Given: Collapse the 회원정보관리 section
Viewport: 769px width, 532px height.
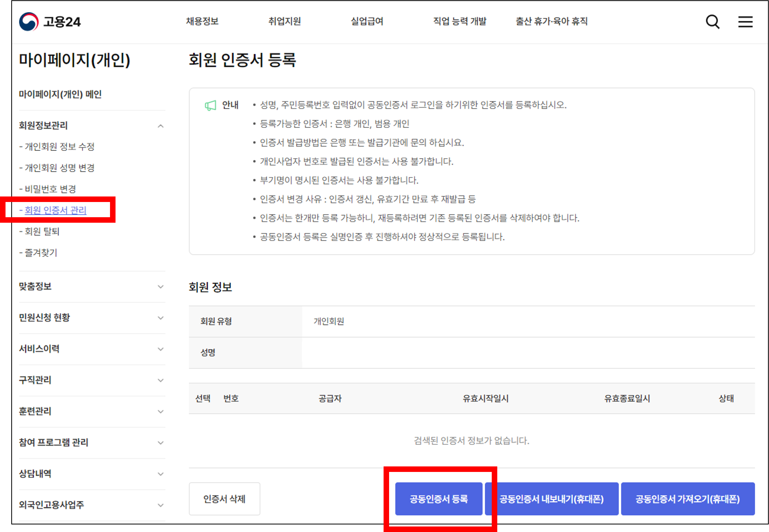Looking at the screenshot, I should (x=160, y=126).
